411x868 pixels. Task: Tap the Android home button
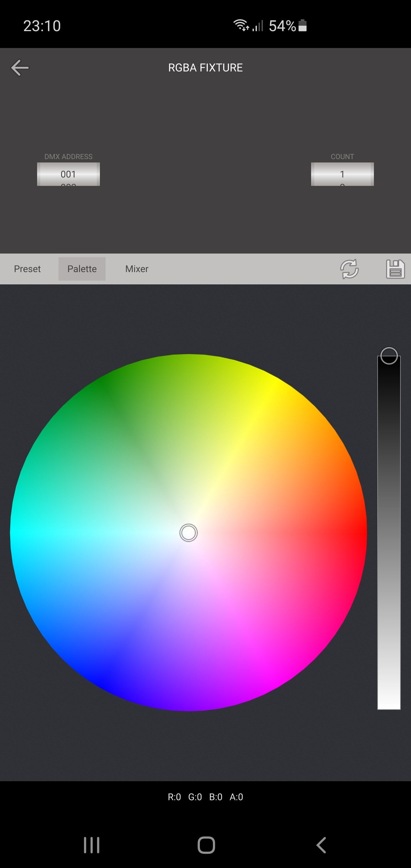206,845
